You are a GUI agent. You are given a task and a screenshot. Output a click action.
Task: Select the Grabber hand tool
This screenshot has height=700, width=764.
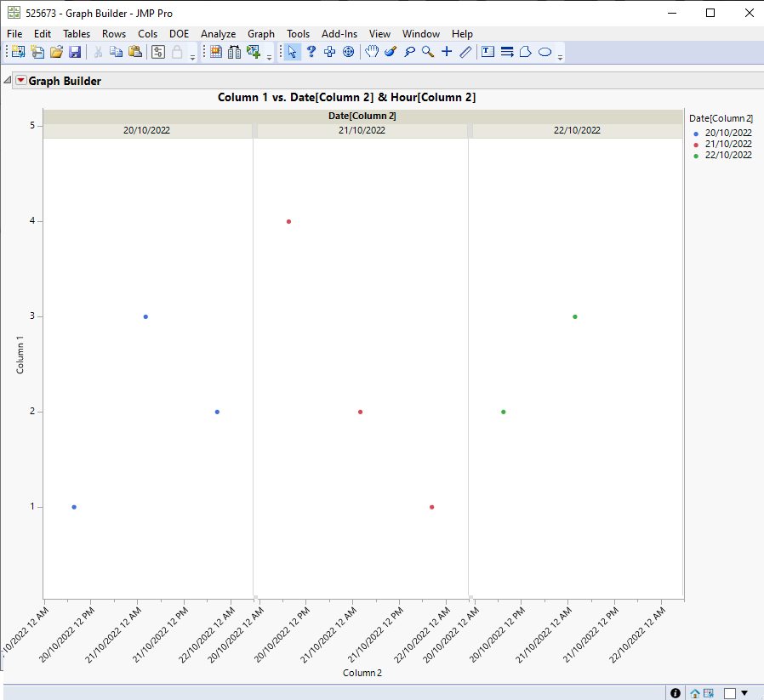(x=372, y=52)
